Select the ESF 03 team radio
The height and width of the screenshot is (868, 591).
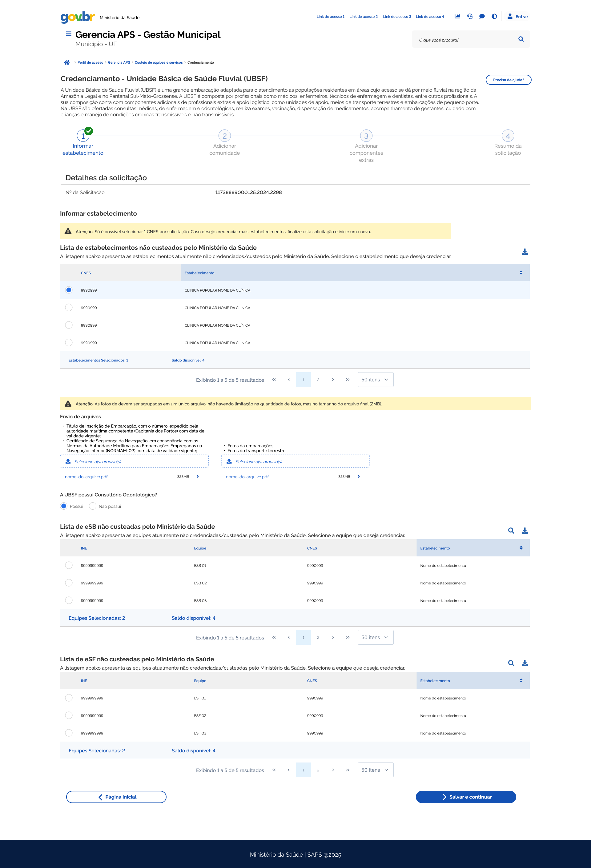tap(69, 733)
